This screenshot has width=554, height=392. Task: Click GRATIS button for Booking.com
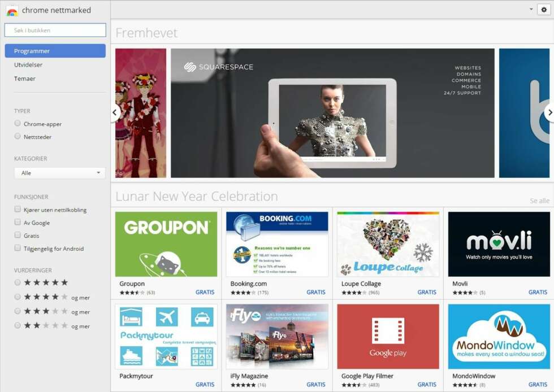(x=316, y=292)
